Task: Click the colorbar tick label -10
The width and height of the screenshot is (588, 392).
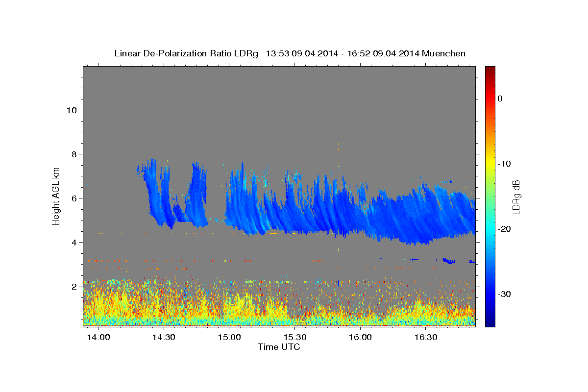Action: pyautogui.click(x=505, y=164)
